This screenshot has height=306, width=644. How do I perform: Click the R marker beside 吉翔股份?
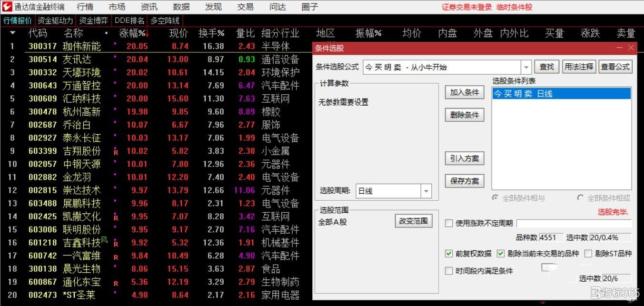coord(116,152)
